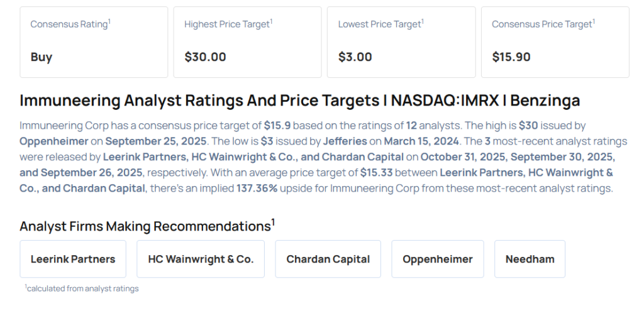Viewport: 644px width, 311px height.
Task: Click the 'calculated from analyst ratings' footnote
Action: click(x=82, y=288)
